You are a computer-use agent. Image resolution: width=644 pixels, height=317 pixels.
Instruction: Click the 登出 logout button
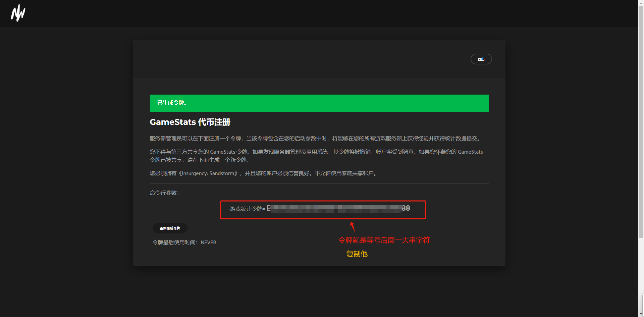click(x=481, y=59)
